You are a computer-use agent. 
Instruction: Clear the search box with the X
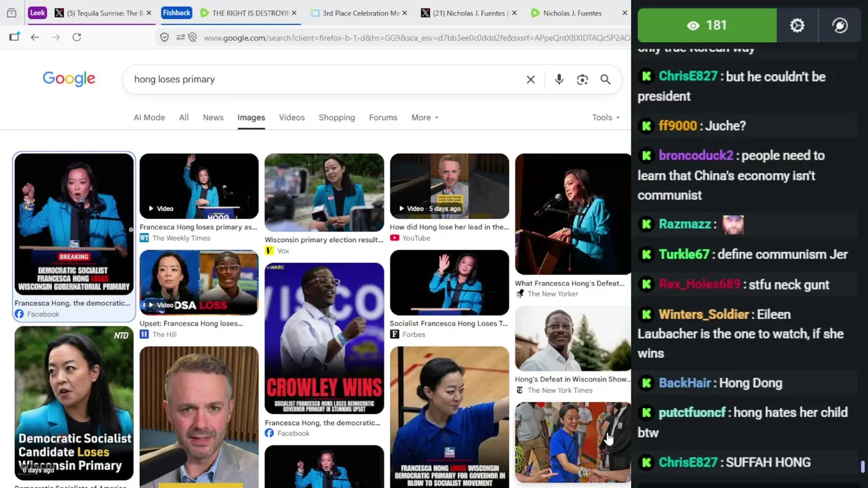(530, 79)
